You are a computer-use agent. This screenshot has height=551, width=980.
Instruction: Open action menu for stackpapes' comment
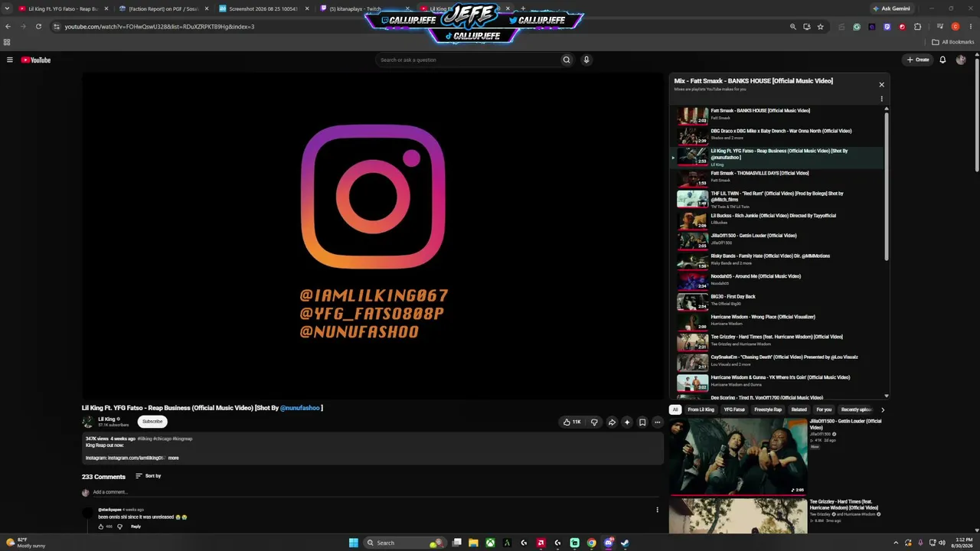click(x=657, y=510)
